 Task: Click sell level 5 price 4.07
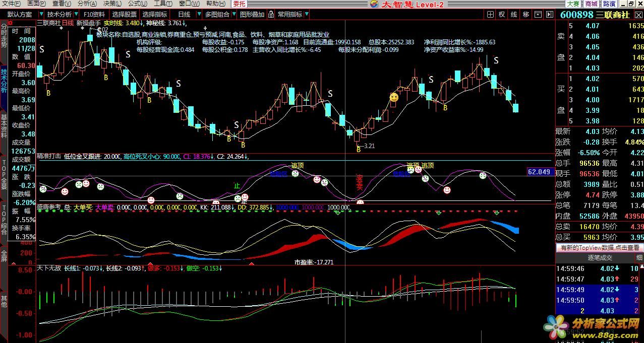point(592,26)
